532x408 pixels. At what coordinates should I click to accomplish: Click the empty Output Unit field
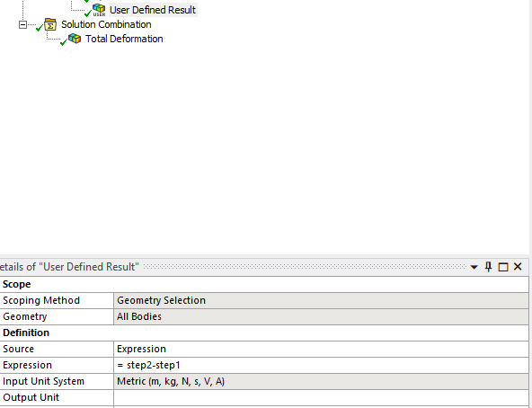[x=321, y=397]
